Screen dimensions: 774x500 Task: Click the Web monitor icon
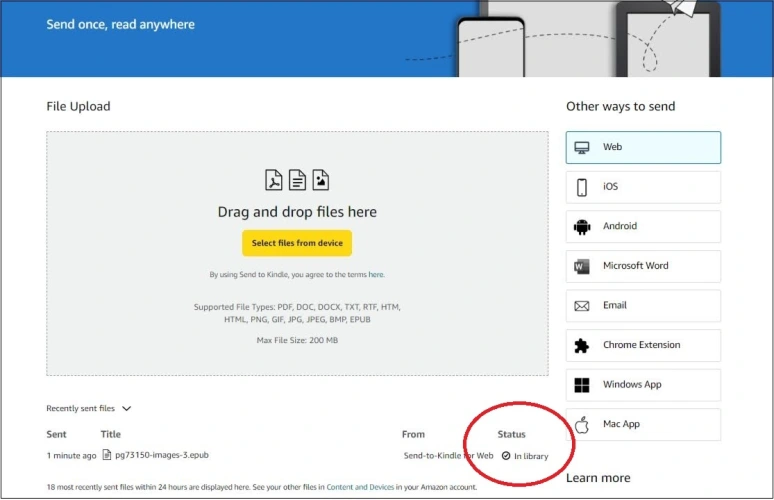click(582, 147)
